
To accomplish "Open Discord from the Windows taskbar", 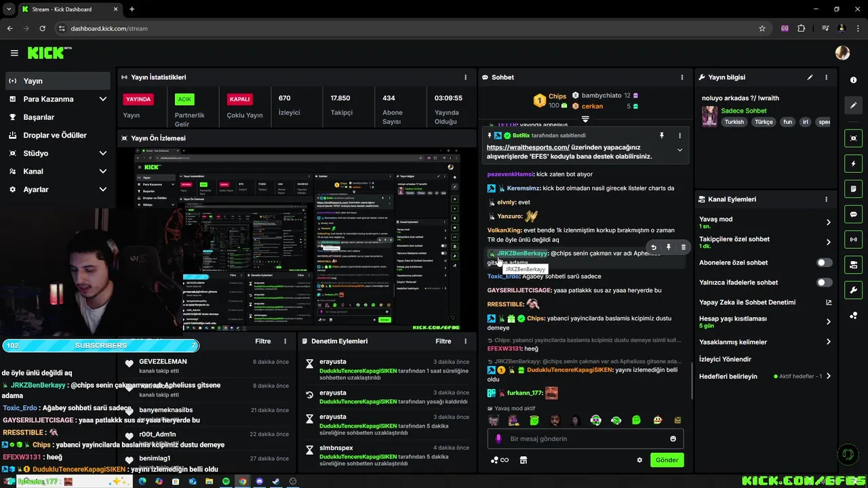I will 259,481.
